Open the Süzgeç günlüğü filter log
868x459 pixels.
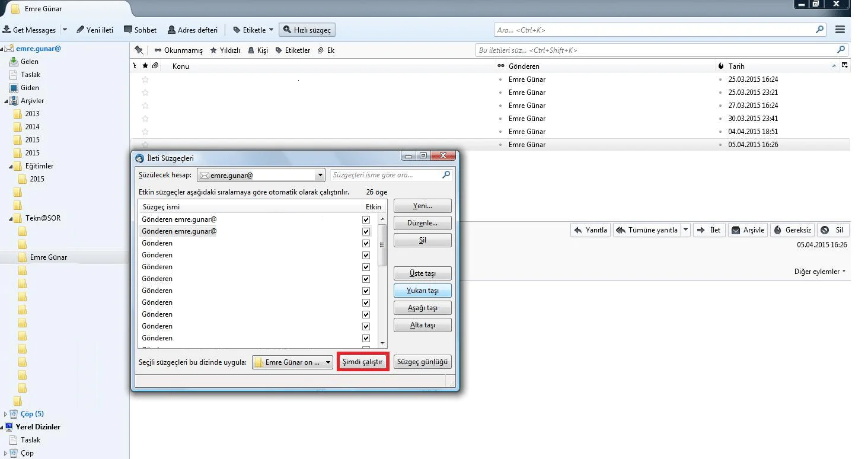[422, 362]
